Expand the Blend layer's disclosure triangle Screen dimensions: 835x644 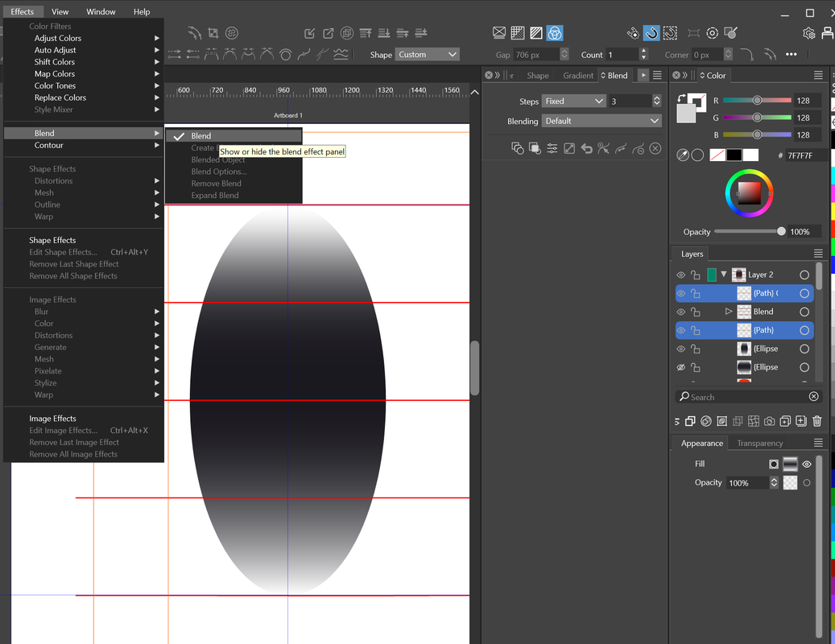pos(729,312)
